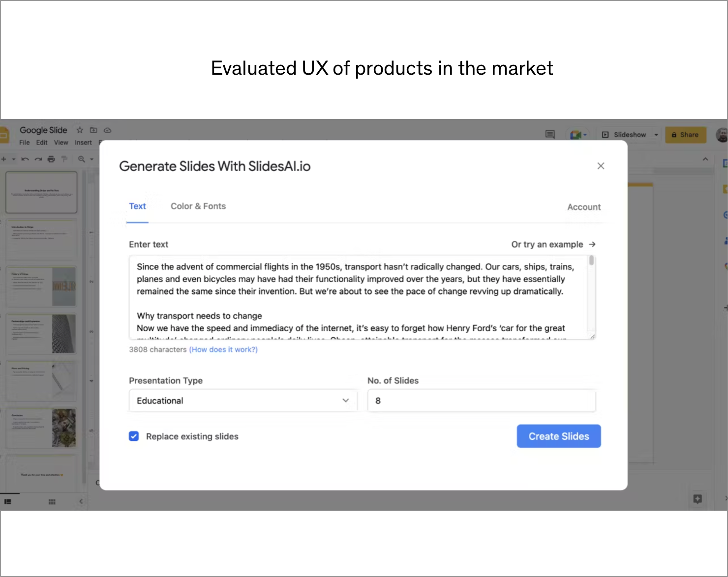Click the Google Slide document title
Screen dimensions: 728x577
(43, 130)
